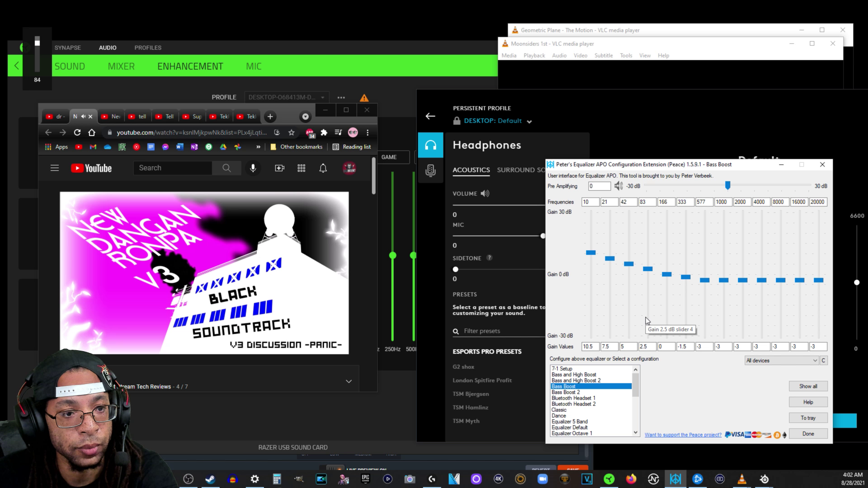Open VLC Playback menu
Image resolution: width=868 pixels, height=488 pixels.
coord(534,56)
